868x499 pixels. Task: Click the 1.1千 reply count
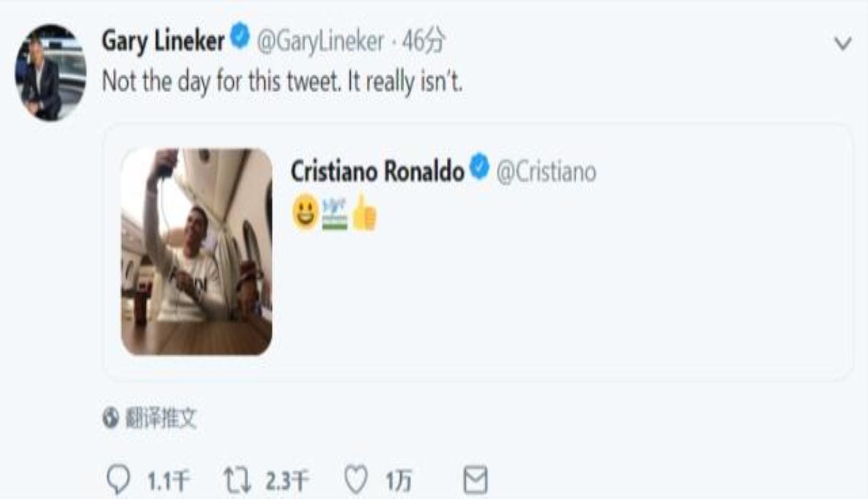(x=168, y=482)
